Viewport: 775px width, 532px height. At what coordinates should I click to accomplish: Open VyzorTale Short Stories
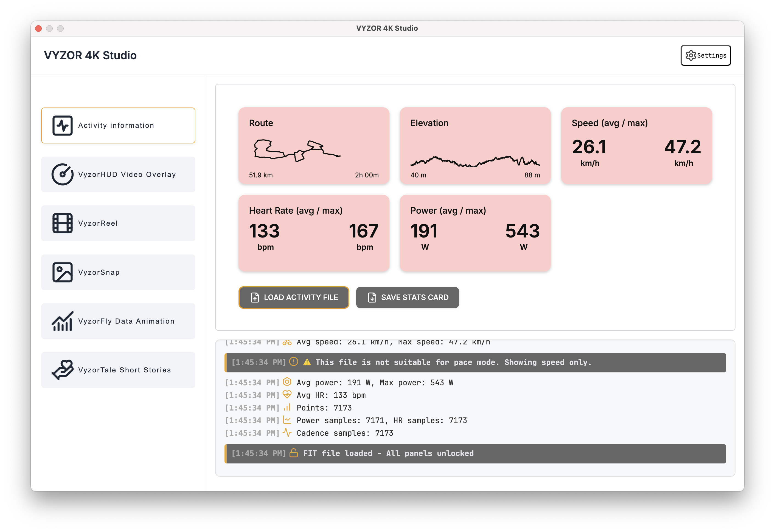[118, 370]
